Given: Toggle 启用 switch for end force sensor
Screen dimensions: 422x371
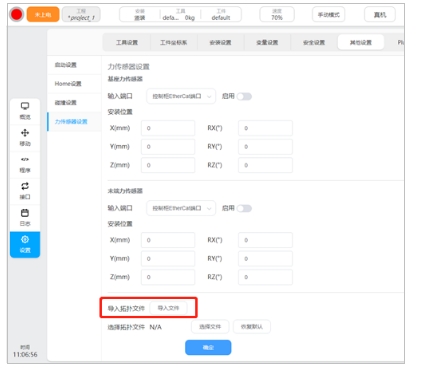Looking at the screenshot, I should tap(244, 208).
